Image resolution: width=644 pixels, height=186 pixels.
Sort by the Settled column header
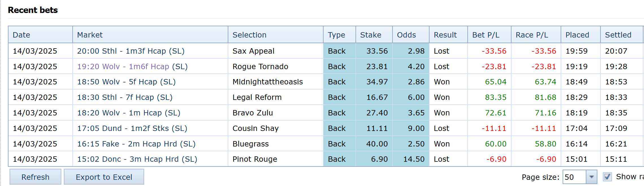coord(618,35)
